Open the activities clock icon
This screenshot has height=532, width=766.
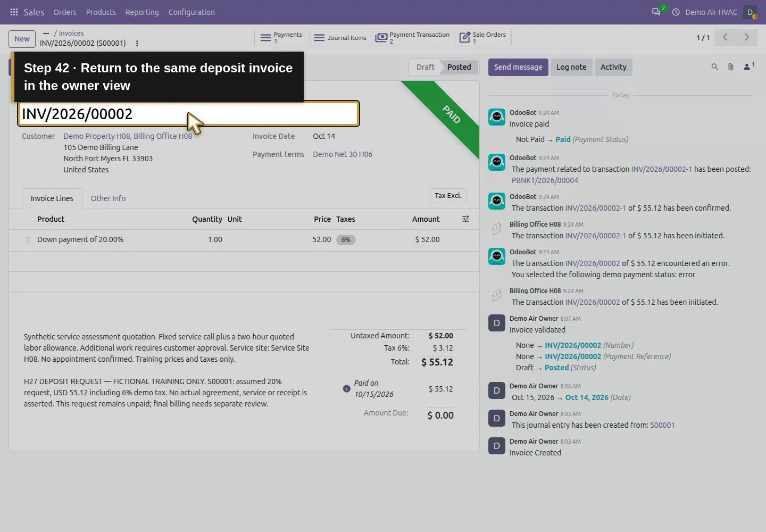pyautogui.click(x=676, y=12)
